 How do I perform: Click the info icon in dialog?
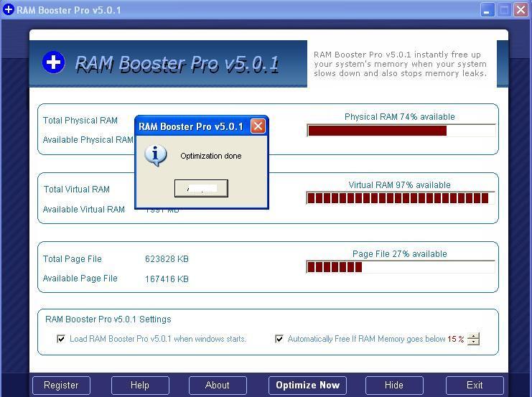[155, 155]
